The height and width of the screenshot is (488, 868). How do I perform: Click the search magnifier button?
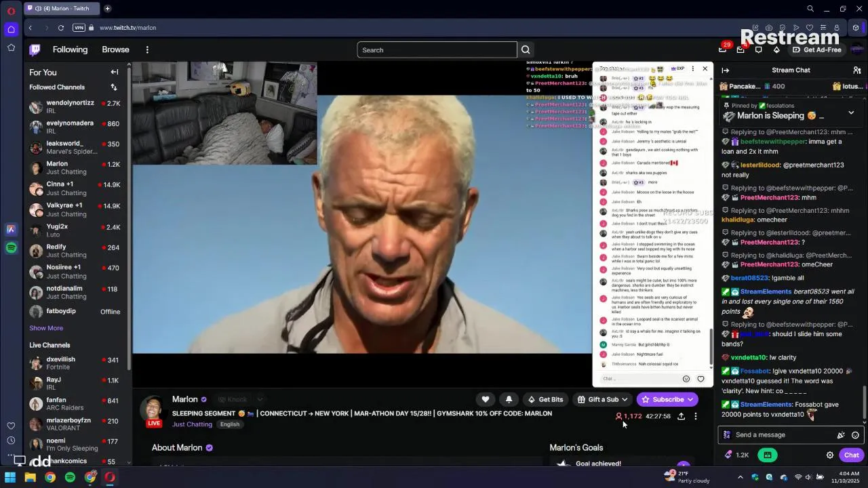click(526, 49)
